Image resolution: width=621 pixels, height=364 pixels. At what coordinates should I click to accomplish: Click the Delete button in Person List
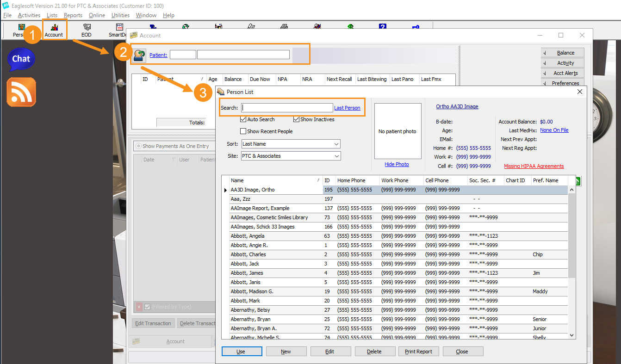[x=374, y=352]
